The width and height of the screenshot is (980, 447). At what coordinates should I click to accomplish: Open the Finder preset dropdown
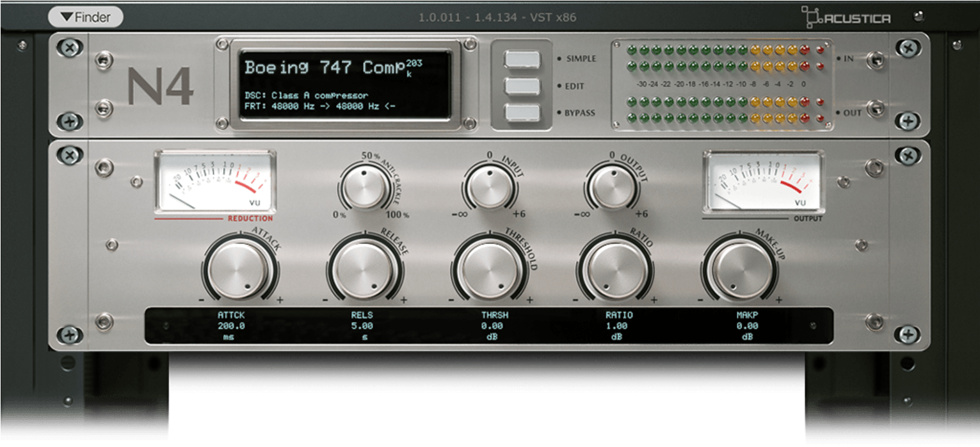point(85,17)
